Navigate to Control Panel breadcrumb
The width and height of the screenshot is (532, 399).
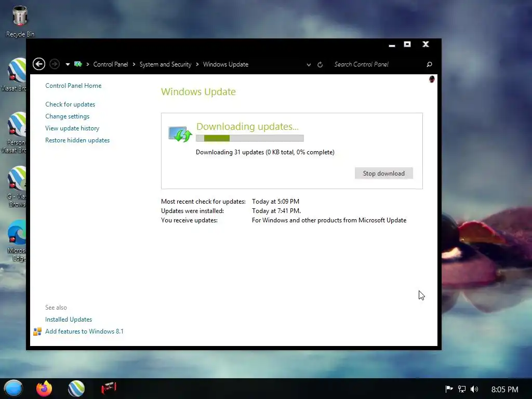tap(111, 64)
